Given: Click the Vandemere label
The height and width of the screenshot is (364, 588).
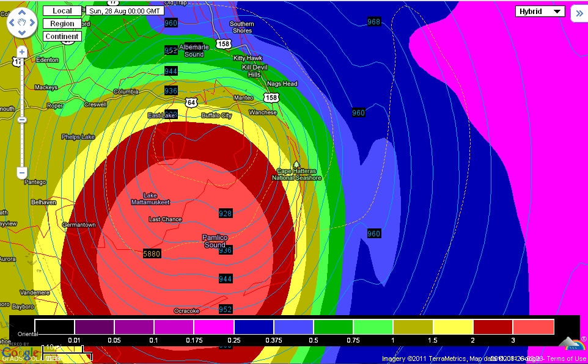Looking at the screenshot, I should tap(34, 293).
